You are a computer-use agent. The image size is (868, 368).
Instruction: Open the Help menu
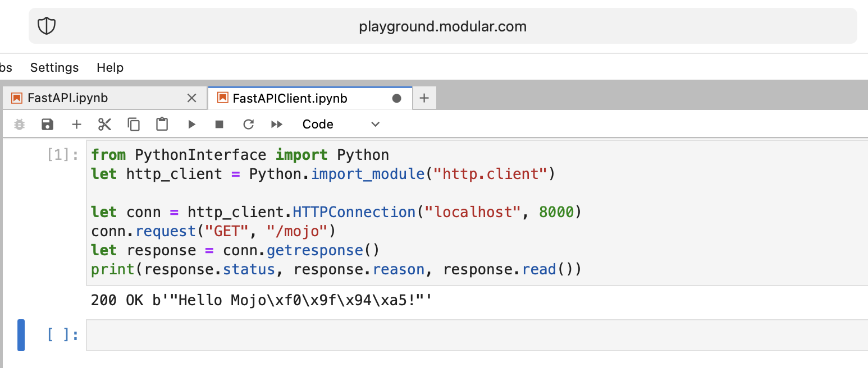pyautogui.click(x=110, y=67)
